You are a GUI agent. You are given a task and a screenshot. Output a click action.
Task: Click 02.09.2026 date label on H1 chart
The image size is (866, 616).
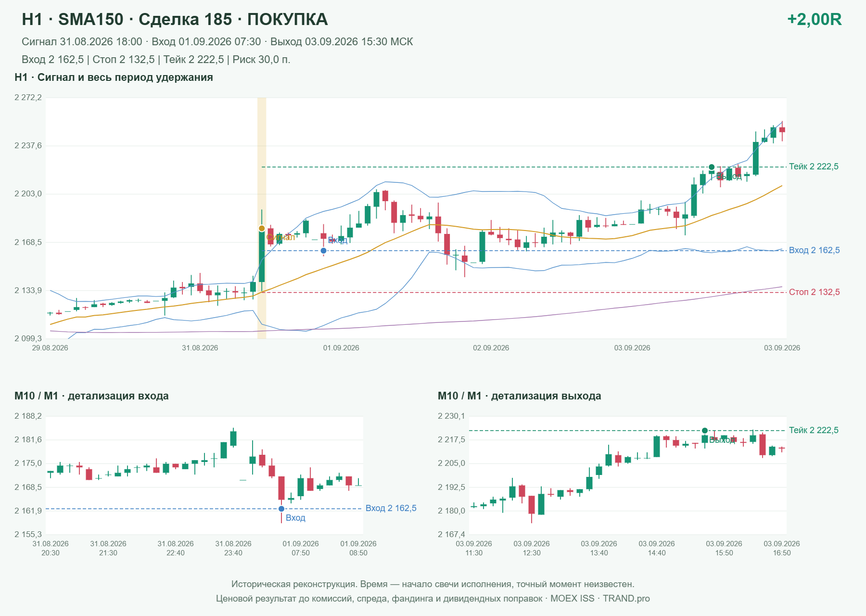click(x=491, y=348)
